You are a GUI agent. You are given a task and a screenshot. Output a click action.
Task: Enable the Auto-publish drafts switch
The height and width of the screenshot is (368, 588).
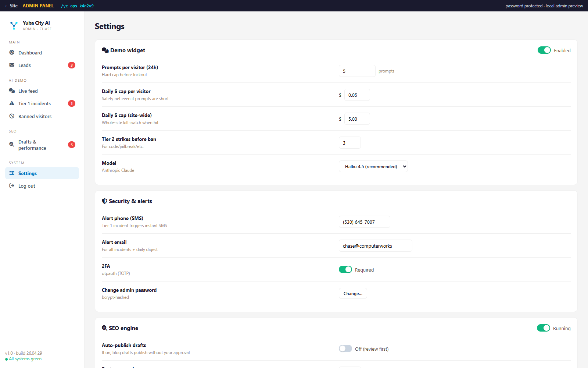tap(345, 348)
